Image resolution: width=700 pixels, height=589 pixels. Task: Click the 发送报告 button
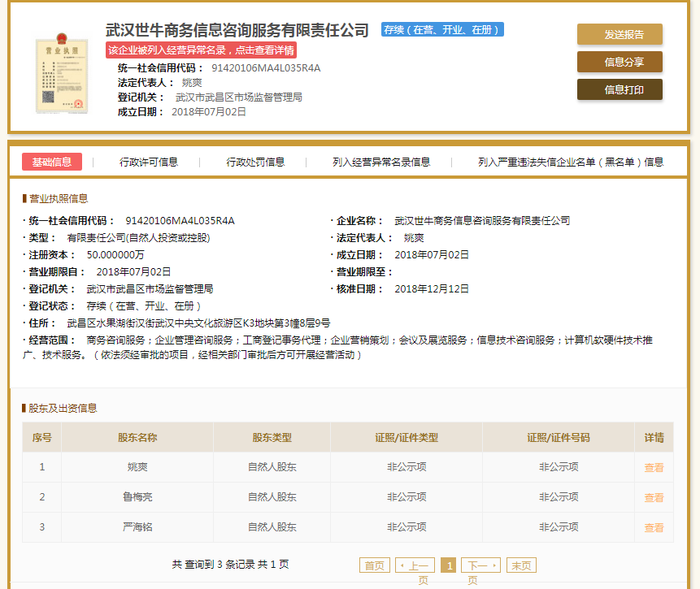pos(620,34)
